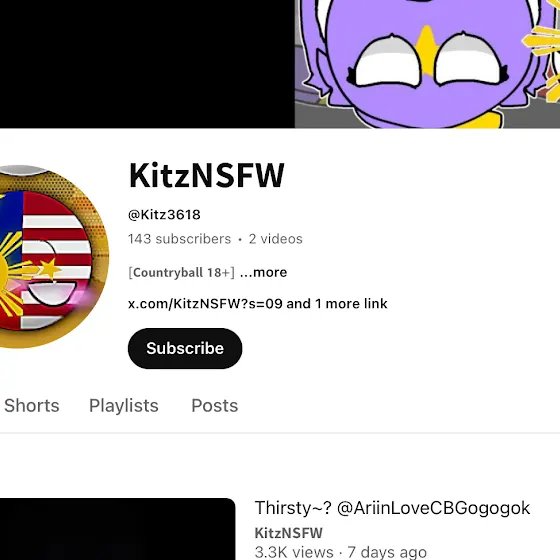Click the @Kitz3618 channel handle
This screenshot has width=560, height=560.
click(x=164, y=215)
